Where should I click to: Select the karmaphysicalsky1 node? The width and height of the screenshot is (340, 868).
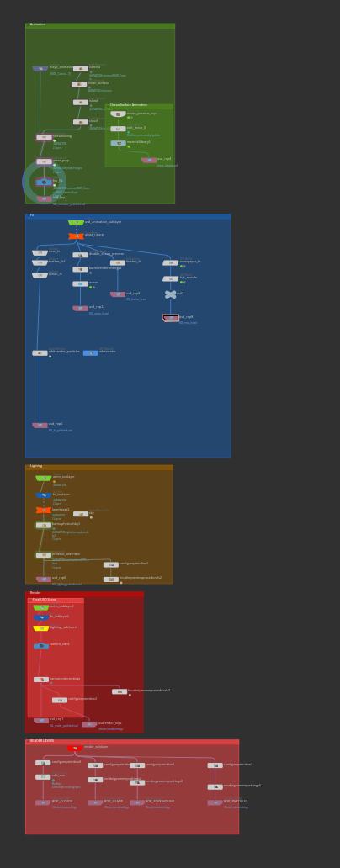(x=44, y=525)
